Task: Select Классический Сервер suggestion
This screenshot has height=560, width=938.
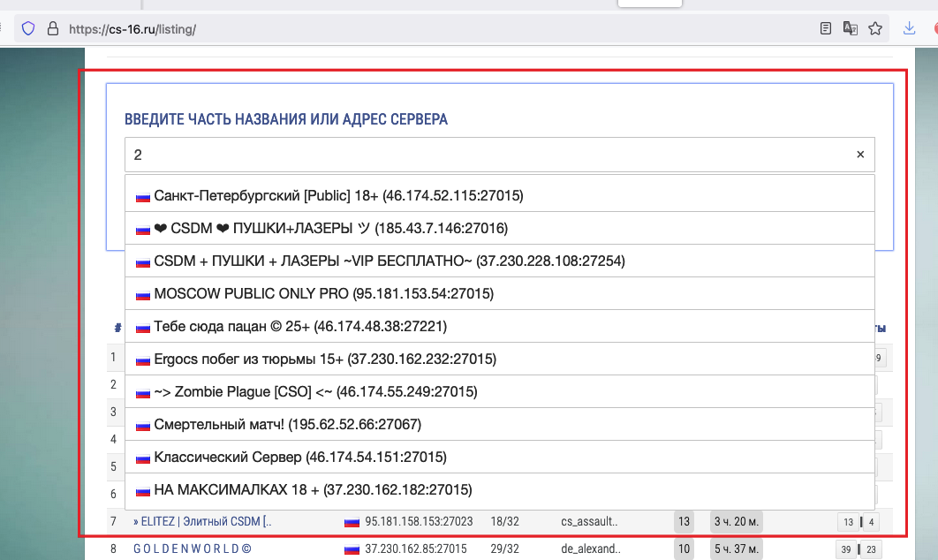Action: (500, 457)
